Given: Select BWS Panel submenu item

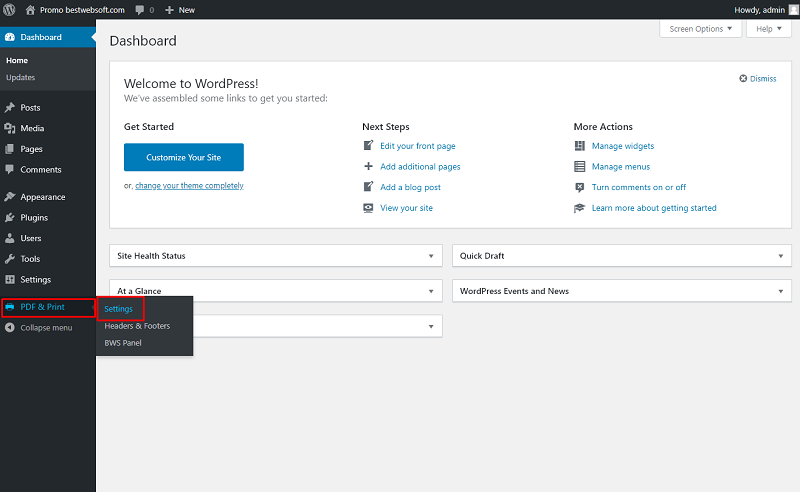Looking at the screenshot, I should point(123,343).
